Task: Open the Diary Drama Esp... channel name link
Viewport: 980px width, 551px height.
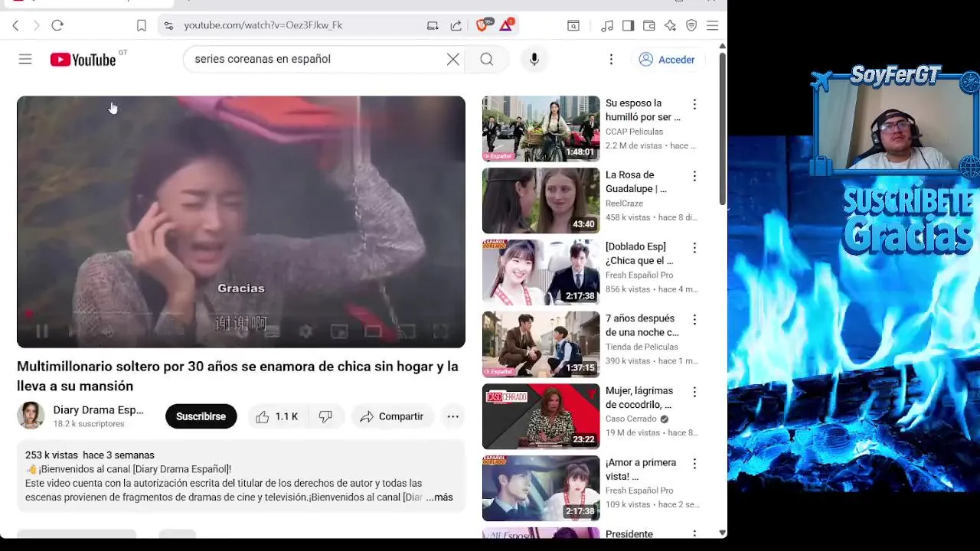Action: [x=98, y=410]
